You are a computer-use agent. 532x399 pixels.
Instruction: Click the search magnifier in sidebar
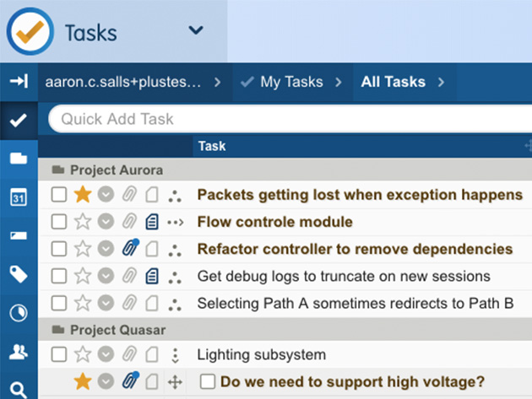click(19, 390)
